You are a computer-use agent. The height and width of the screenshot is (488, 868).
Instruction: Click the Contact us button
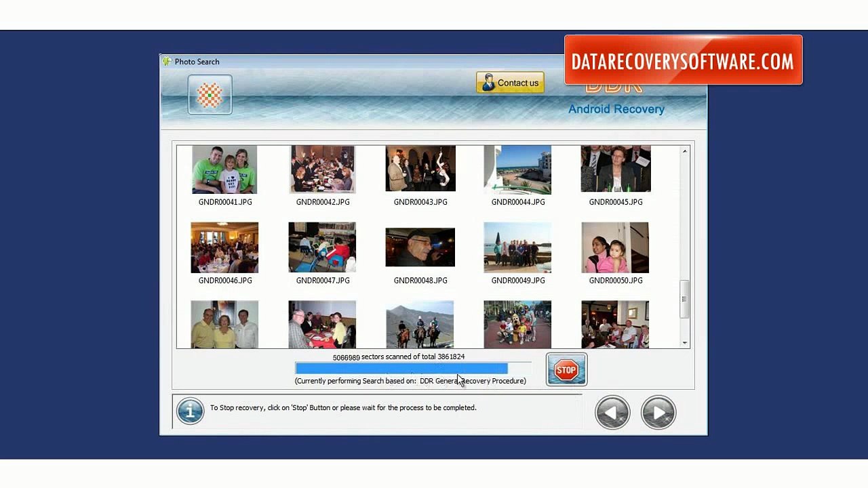click(510, 83)
